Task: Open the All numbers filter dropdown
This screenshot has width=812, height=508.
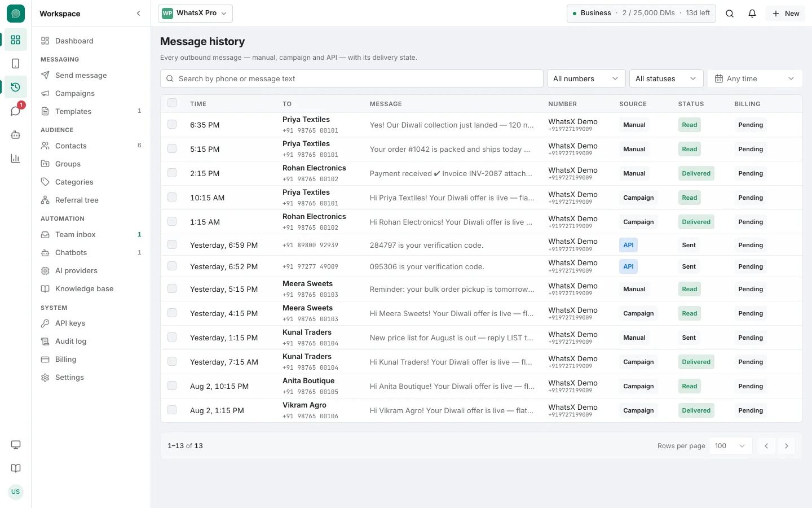Action: click(x=586, y=78)
